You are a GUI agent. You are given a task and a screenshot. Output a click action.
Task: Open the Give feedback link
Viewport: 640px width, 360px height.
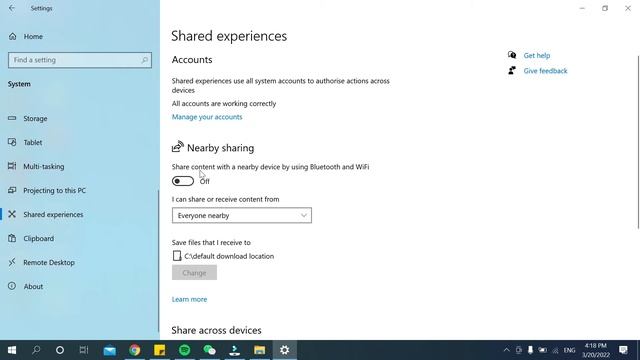545,71
